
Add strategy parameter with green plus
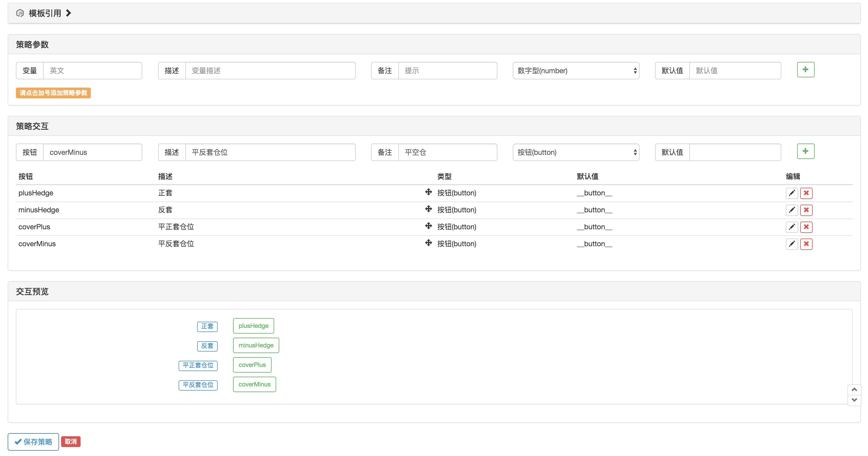tap(805, 70)
